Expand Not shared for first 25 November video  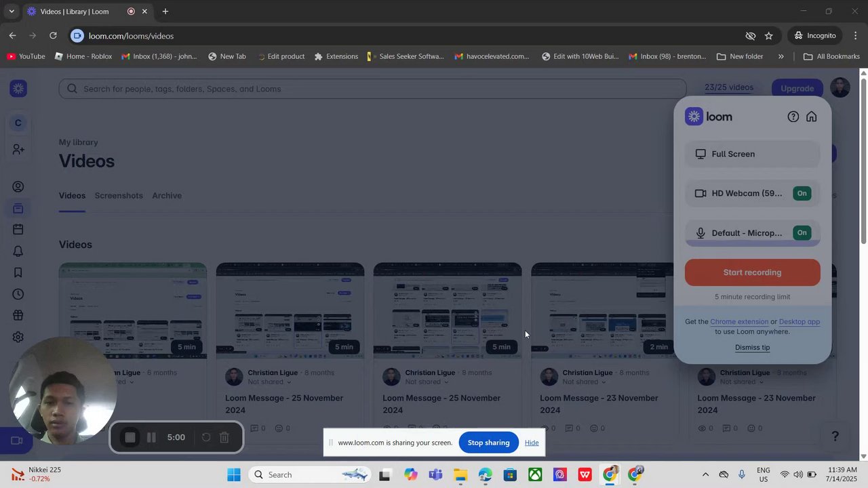(x=270, y=382)
